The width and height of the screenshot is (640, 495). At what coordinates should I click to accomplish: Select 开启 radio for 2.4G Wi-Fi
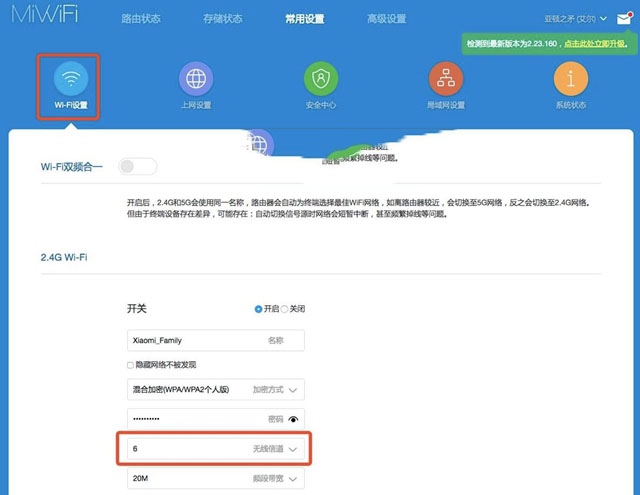[x=258, y=309]
